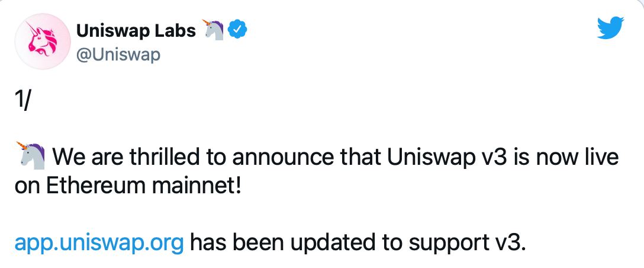This screenshot has width=644, height=268.
Task: Click the word "that" in the tweet
Action: pos(359,158)
